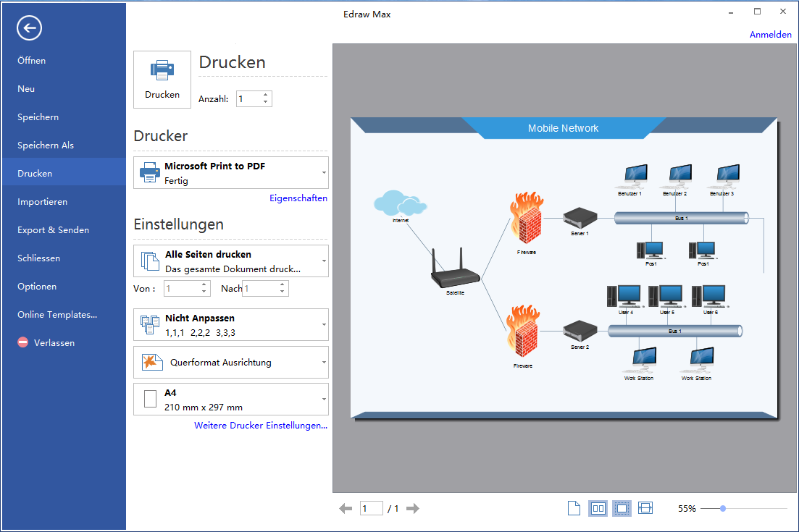Click the Mobile Network diagram preview
Viewport: 799px width, 532px height.
(x=564, y=268)
